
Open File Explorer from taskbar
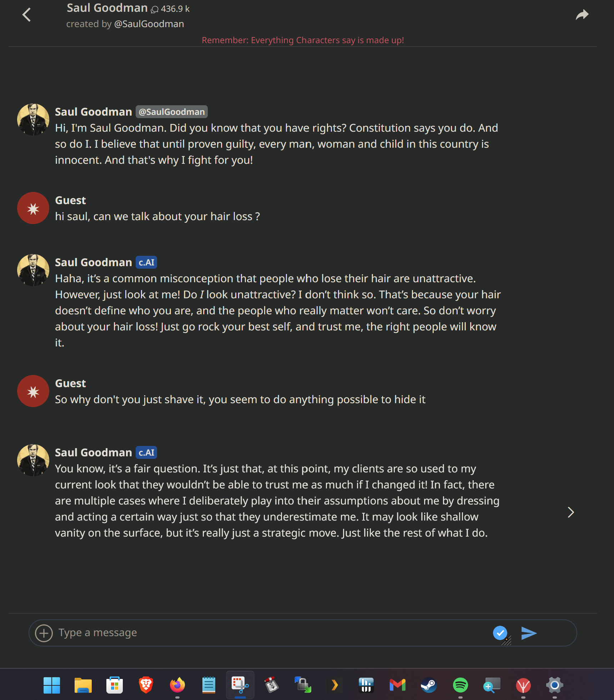[x=83, y=685]
